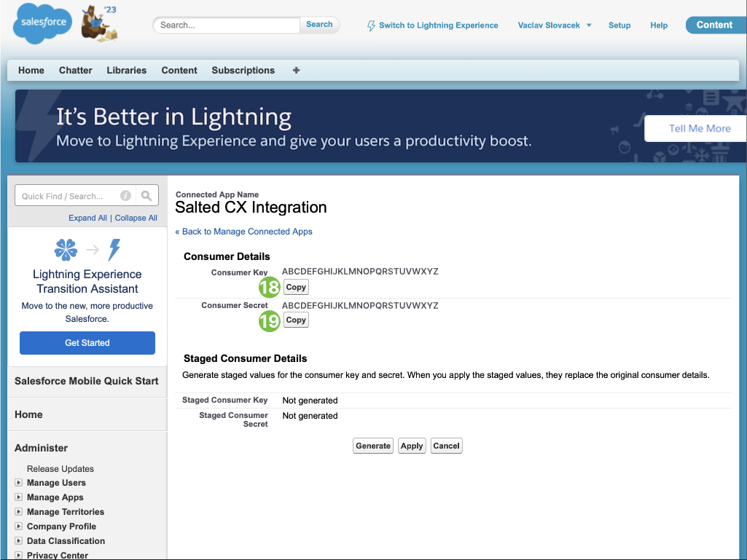The width and height of the screenshot is (747, 560).
Task: Expand the Manage Users tree node
Action: click(19, 483)
